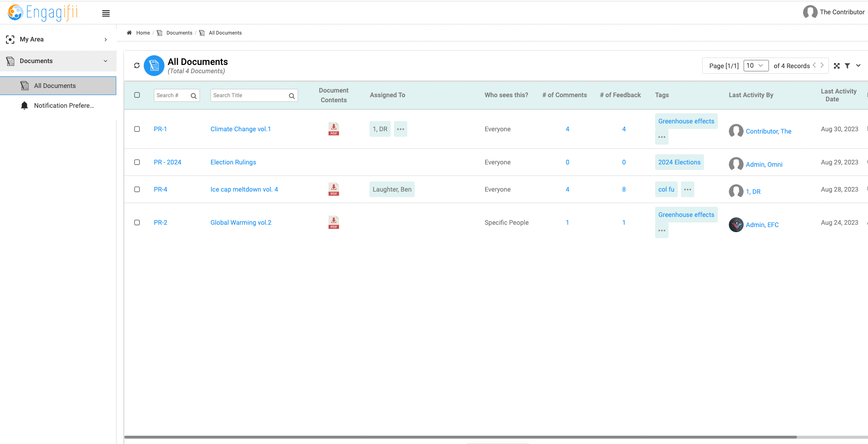
Task: Toggle the select-all checkbox in table header
Action: pos(137,95)
